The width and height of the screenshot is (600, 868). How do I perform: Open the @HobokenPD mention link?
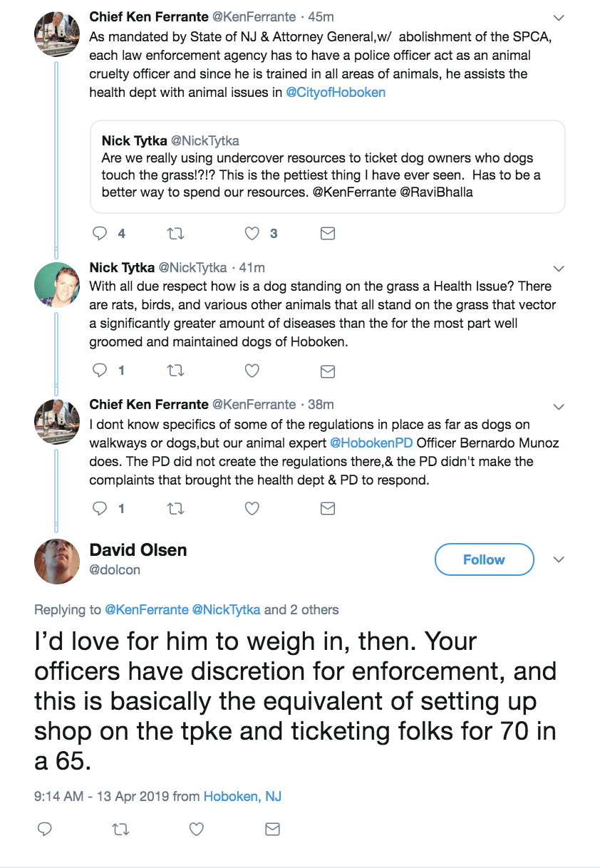pyautogui.click(x=371, y=443)
